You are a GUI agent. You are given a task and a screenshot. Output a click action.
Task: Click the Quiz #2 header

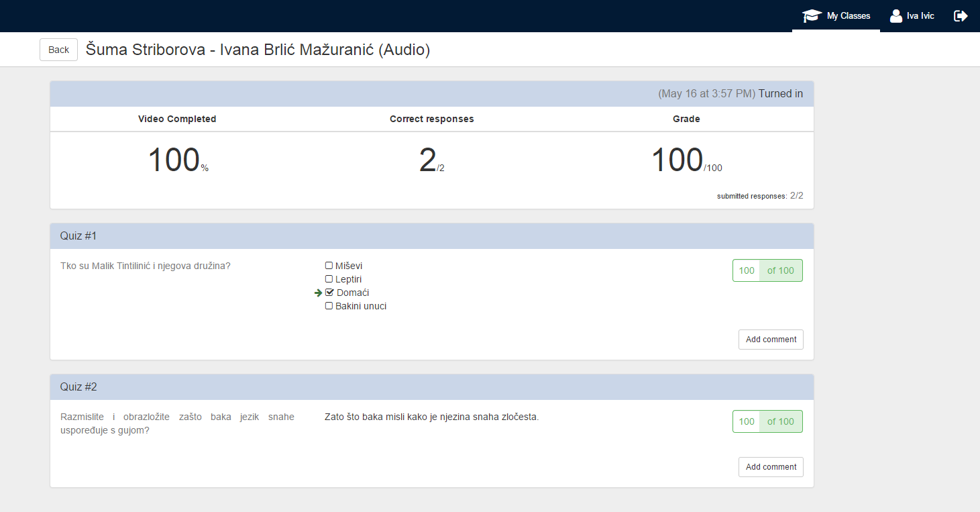tap(78, 387)
